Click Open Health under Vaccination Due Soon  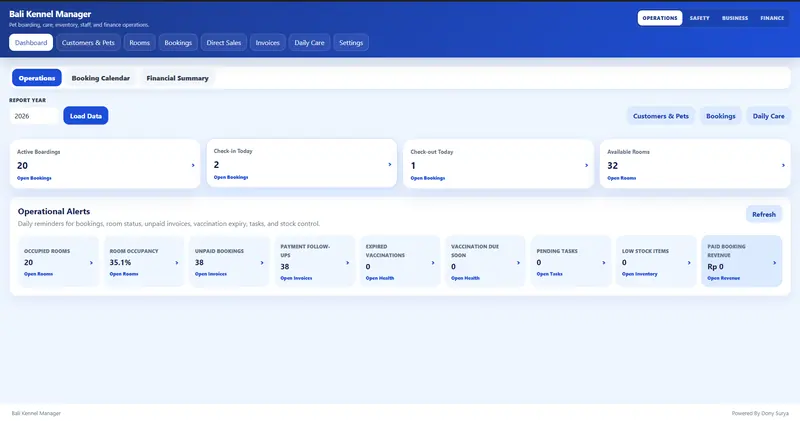pos(465,278)
